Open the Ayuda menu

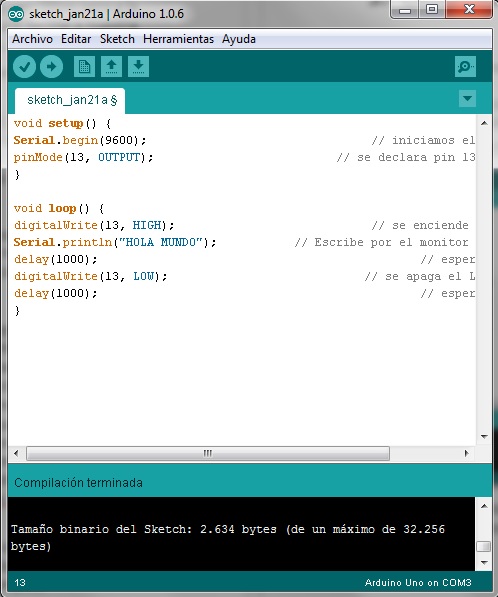point(239,39)
